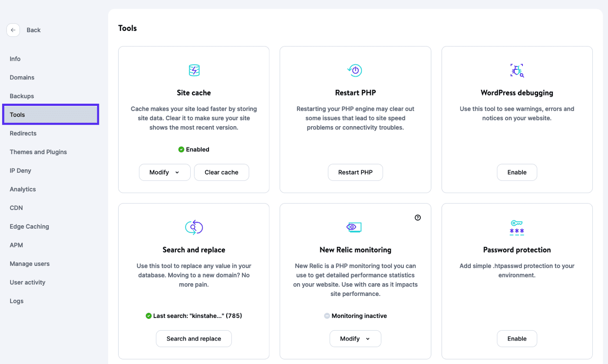Open the New Relic help question mark

point(418,218)
